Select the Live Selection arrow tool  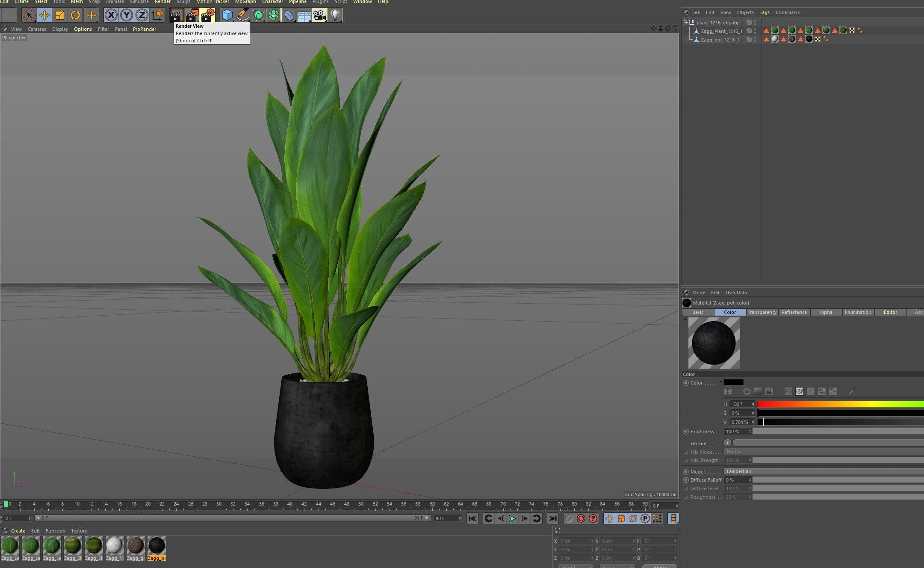pos(29,15)
